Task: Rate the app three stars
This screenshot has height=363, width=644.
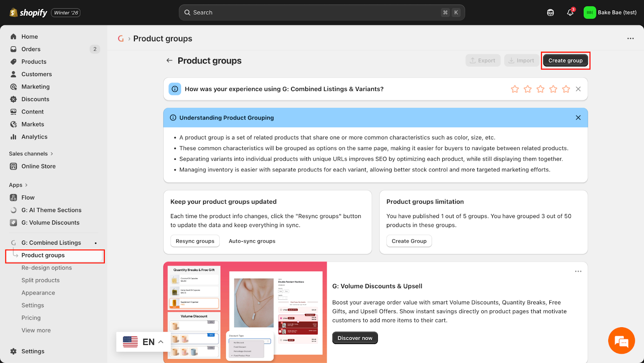Action: (x=541, y=89)
